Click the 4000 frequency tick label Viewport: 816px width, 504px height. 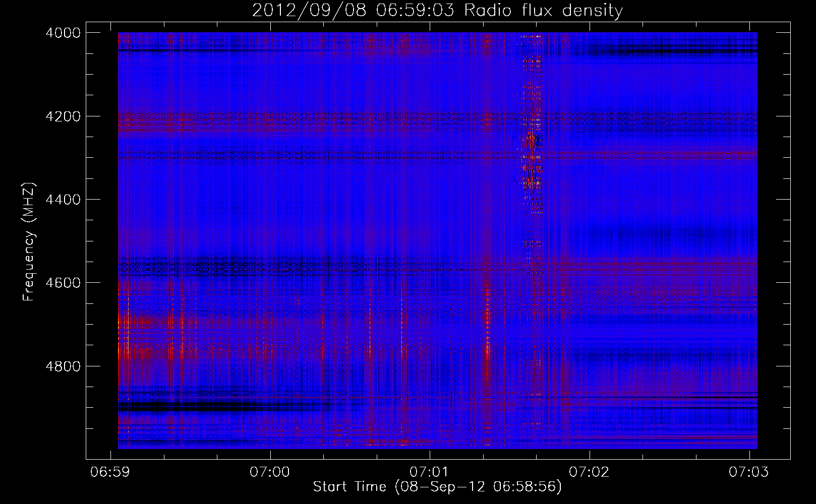(x=63, y=33)
